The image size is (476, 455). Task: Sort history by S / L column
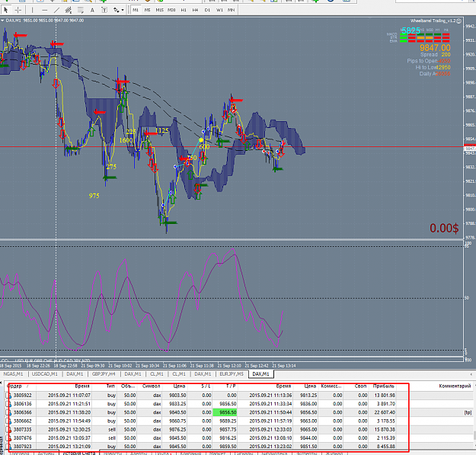(206, 386)
